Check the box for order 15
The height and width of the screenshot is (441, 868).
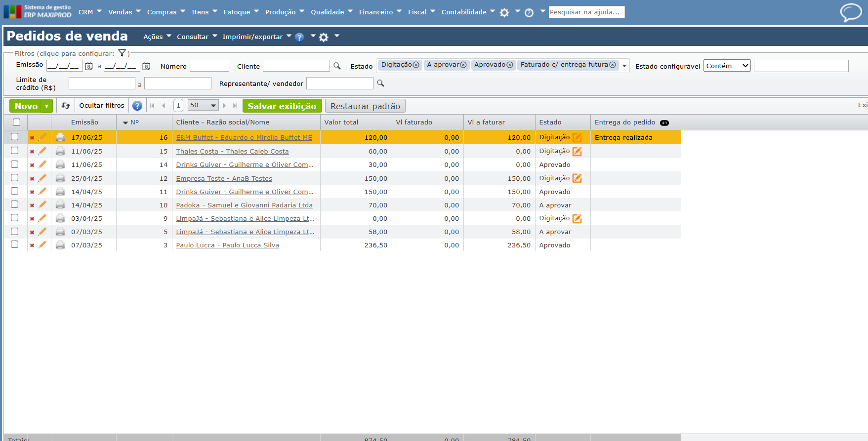(15, 151)
